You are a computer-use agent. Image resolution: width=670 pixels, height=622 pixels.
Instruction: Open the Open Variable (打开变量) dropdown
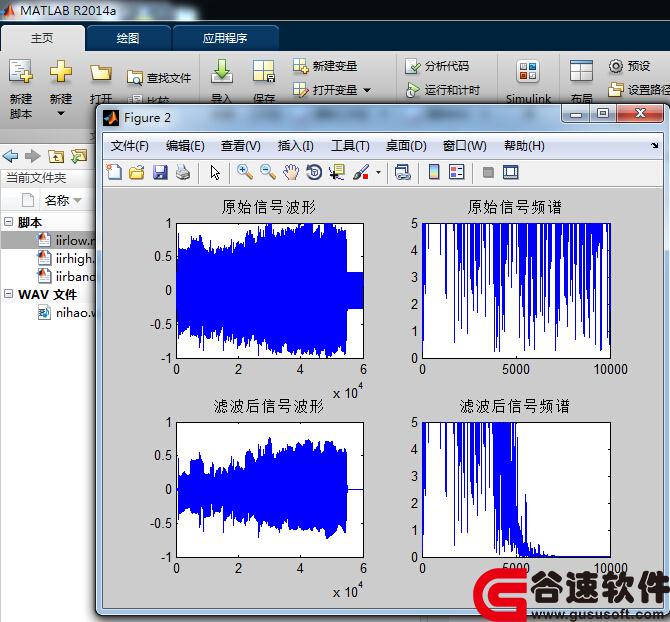coord(367,90)
